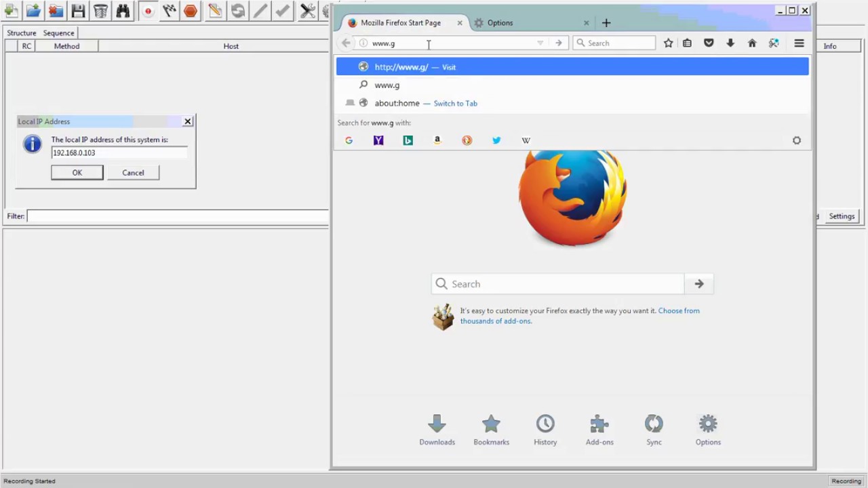Click the close session folder icon with red X
Screen dimensions: 868x488
[x=56, y=11]
